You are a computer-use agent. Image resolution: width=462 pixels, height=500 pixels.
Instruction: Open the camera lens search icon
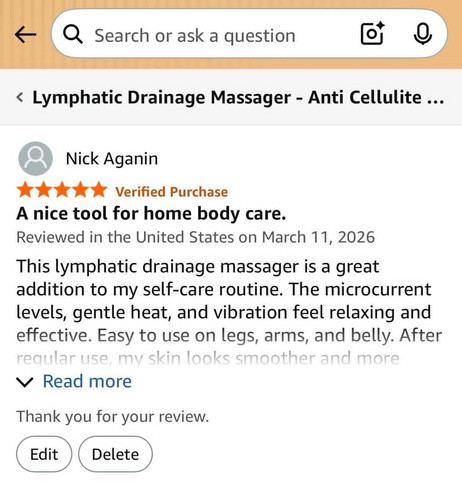pyautogui.click(x=372, y=33)
